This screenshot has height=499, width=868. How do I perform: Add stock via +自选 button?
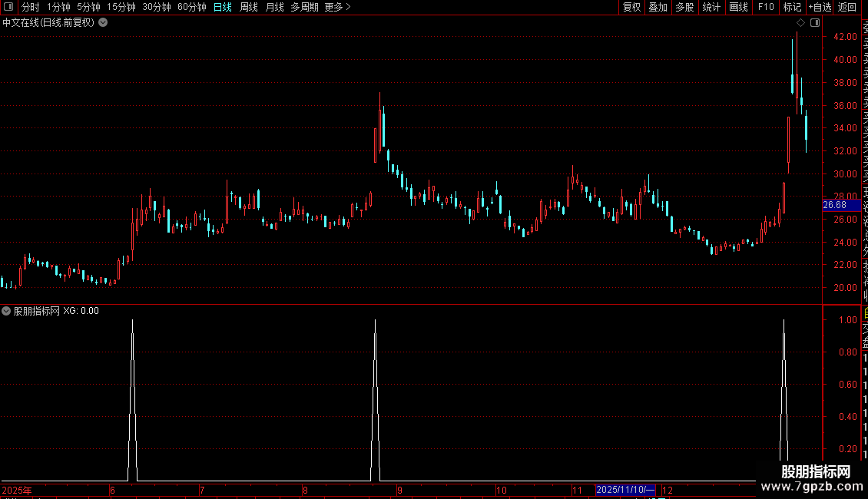(820, 7)
